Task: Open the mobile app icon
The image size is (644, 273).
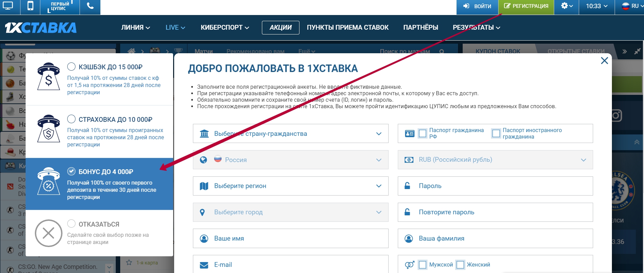Action: (30, 6)
